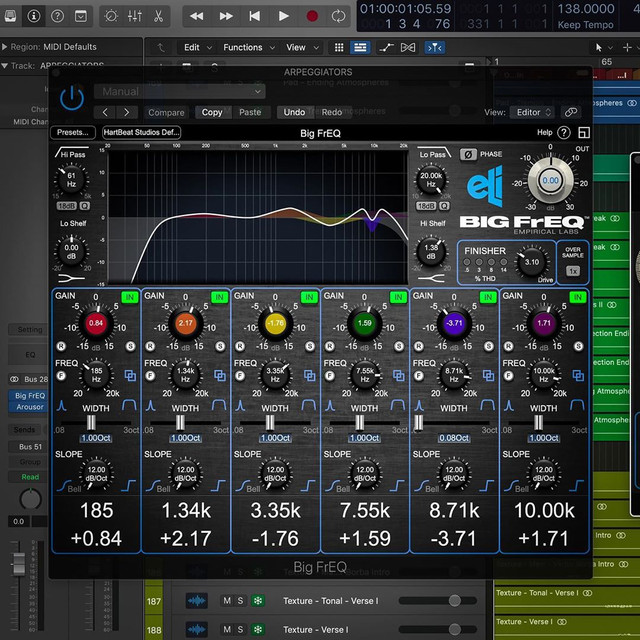This screenshot has width=640, height=640.
Task: Click go to beginning transport button
Action: coord(254,16)
